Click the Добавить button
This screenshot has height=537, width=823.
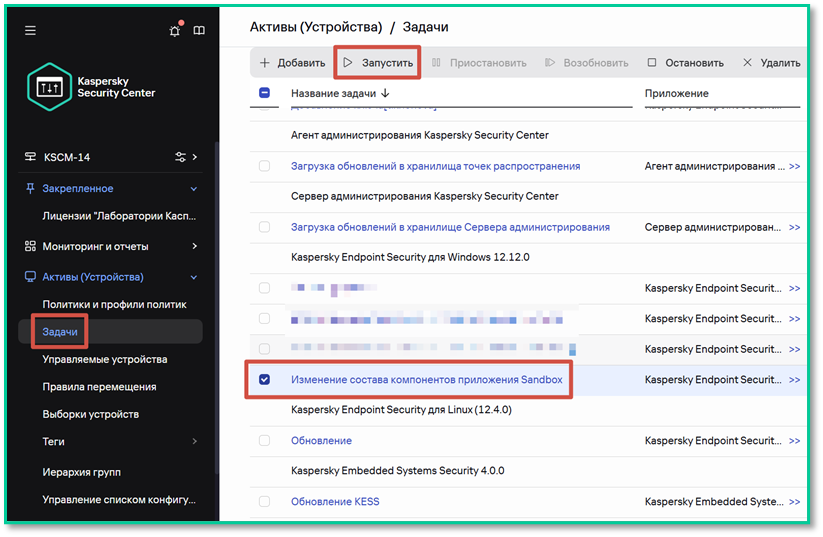(292, 62)
